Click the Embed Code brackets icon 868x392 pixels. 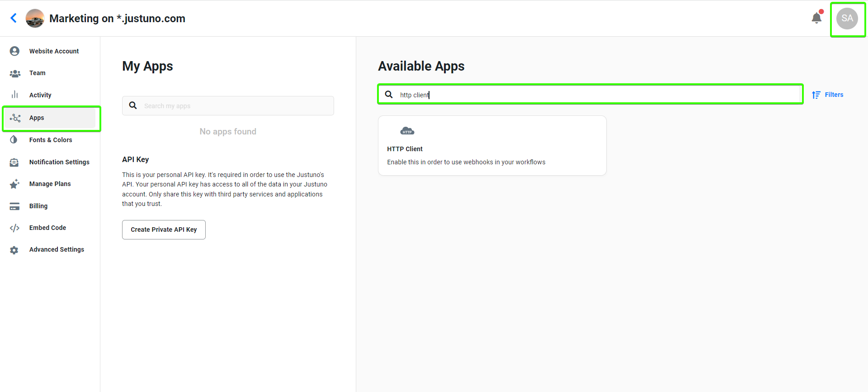pyautogui.click(x=14, y=228)
